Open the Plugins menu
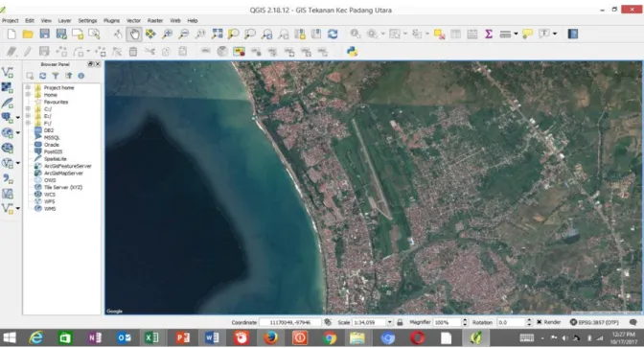The width and height of the screenshot is (644, 348). tap(111, 20)
